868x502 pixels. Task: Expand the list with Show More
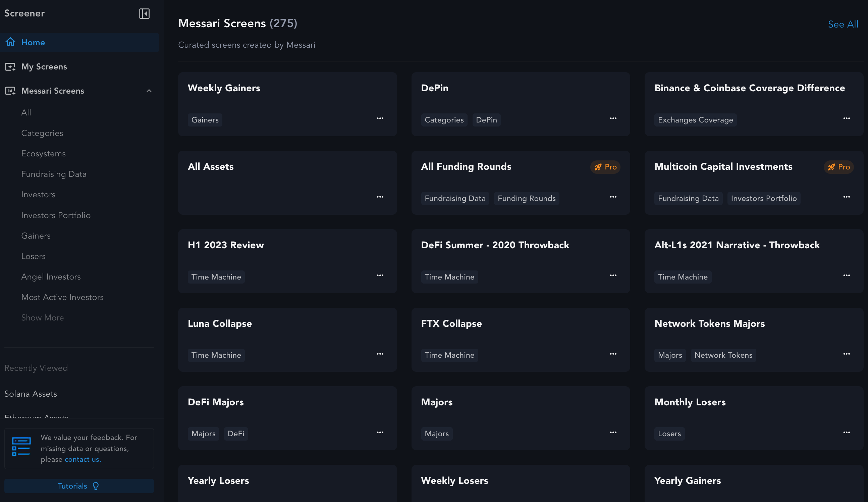pyautogui.click(x=42, y=318)
